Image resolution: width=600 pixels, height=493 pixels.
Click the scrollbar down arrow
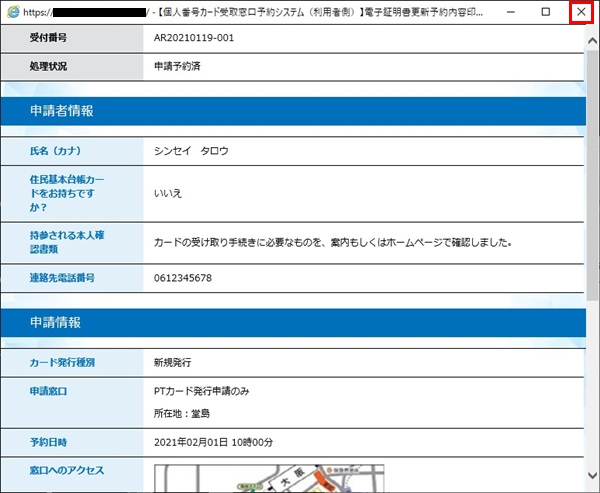click(x=591, y=485)
